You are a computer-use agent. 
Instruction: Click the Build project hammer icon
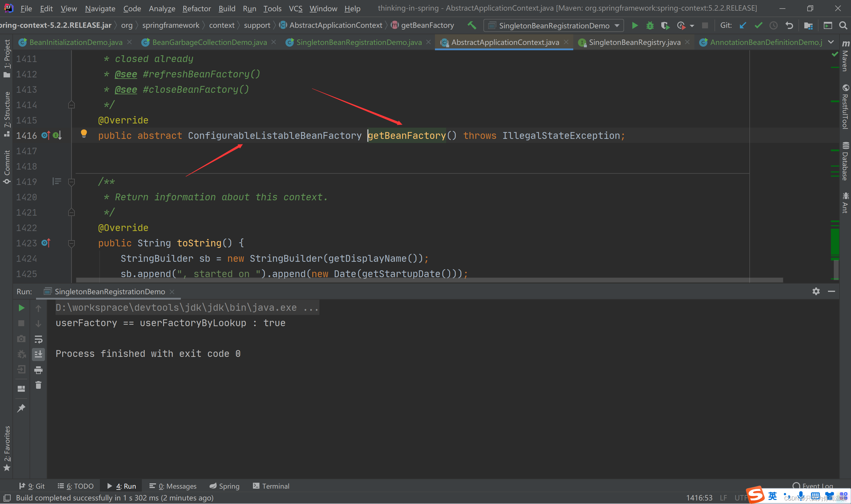pos(472,25)
